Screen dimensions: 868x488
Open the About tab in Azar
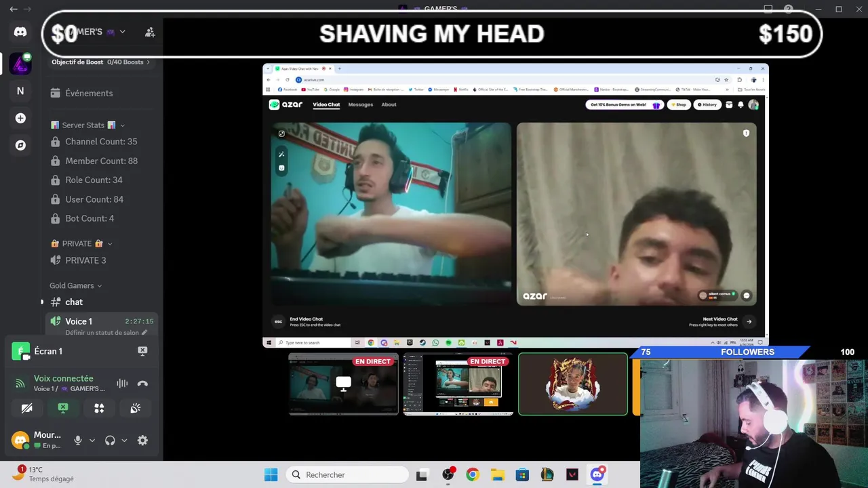389,104
